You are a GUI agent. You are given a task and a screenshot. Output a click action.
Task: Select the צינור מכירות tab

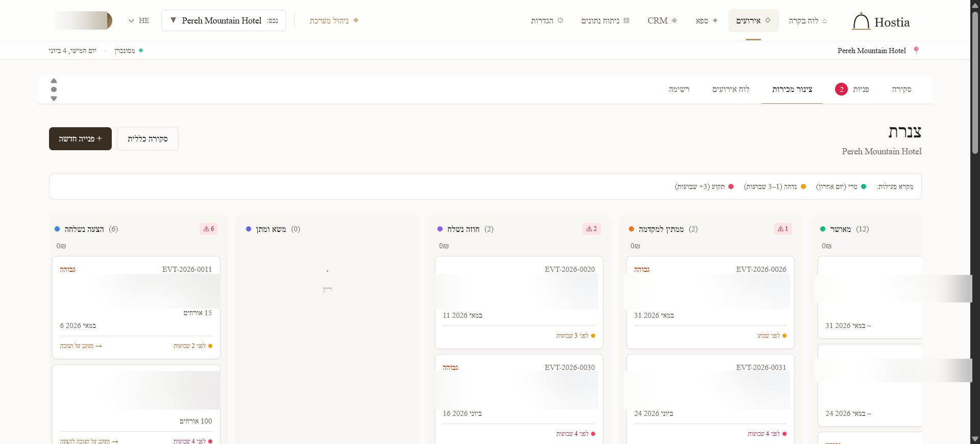(x=792, y=89)
